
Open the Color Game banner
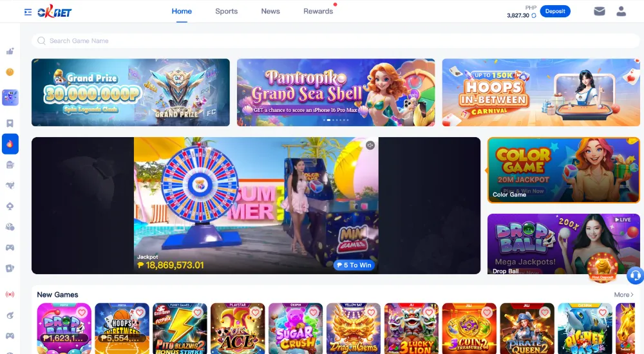[563, 170]
